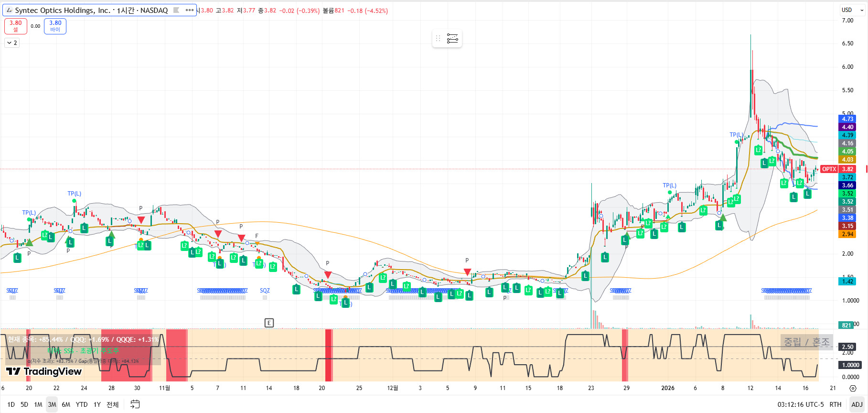Click the TP(L) label left of the tallest spike
The width and height of the screenshot is (868, 413).
[736, 135]
